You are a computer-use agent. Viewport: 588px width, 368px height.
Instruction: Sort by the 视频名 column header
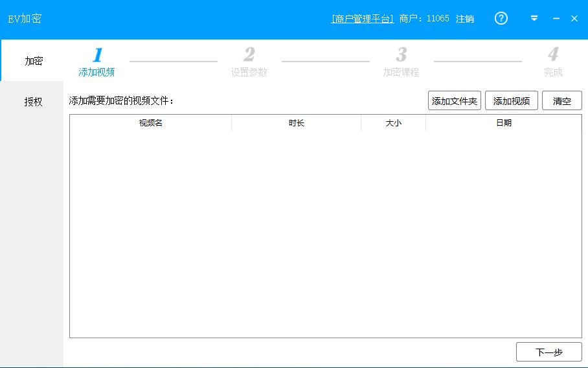151,123
